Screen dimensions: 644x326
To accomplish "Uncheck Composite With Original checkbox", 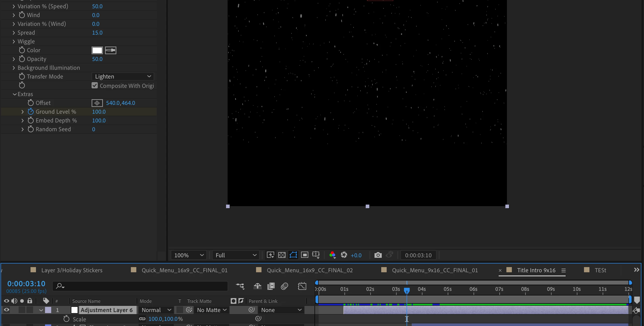I will [95, 86].
